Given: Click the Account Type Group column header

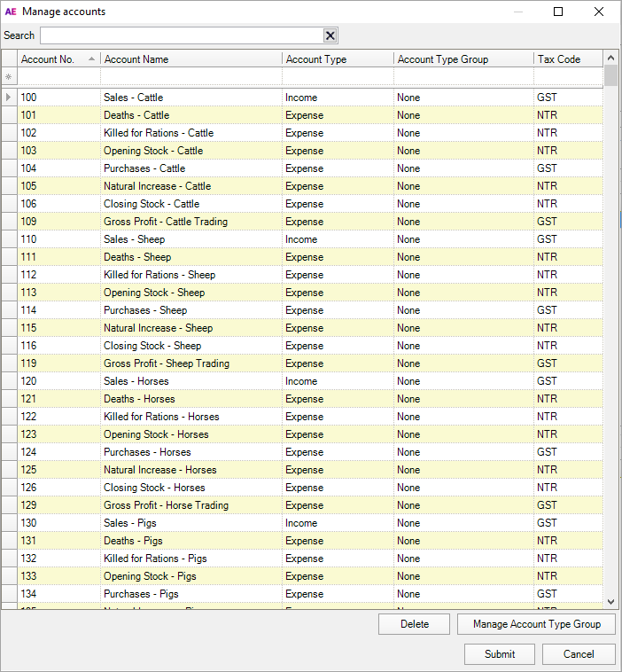Looking at the screenshot, I should [x=463, y=59].
